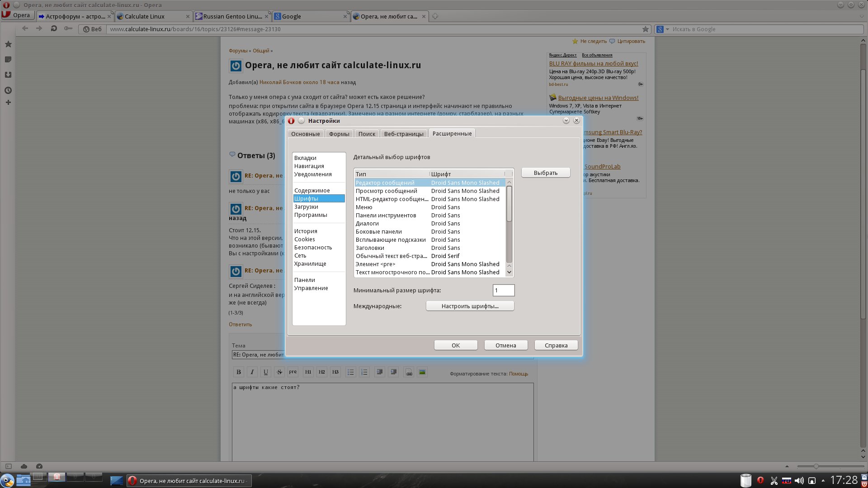Click the minimum font size input field

coord(503,290)
